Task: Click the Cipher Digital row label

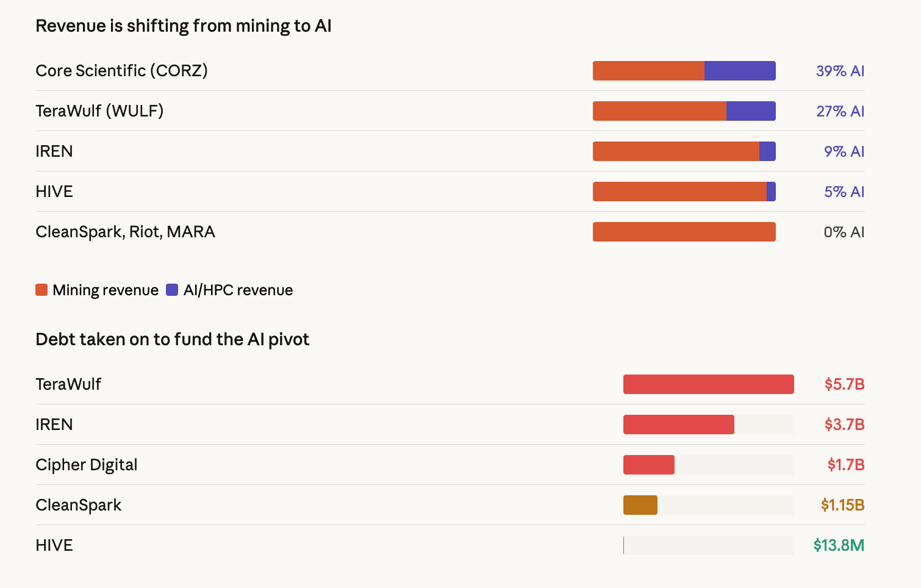Action: [x=86, y=465]
